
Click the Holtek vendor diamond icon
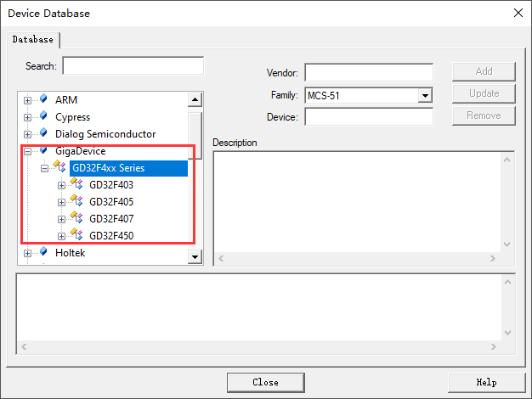pyautogui.click(x=43, y=252)
